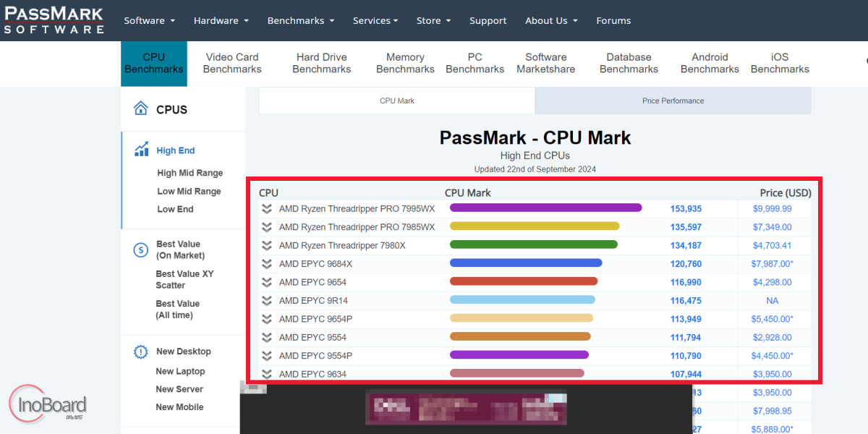Open the Low Mid Range list

[x=189, y=191]
